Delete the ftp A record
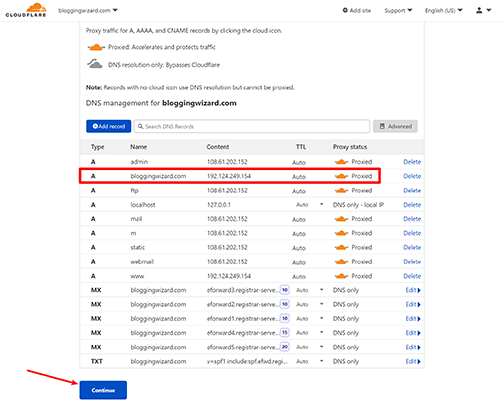The width and height of the screenshot is (502, 400). click(412, 191)
